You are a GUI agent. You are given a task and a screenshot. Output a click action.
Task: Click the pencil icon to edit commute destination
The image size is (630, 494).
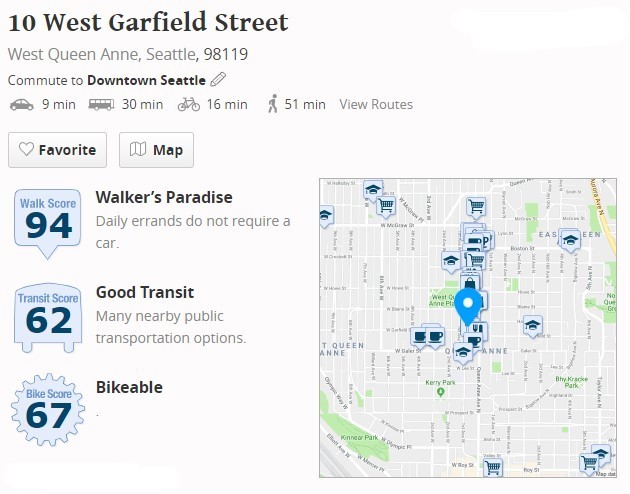[218, 80]
